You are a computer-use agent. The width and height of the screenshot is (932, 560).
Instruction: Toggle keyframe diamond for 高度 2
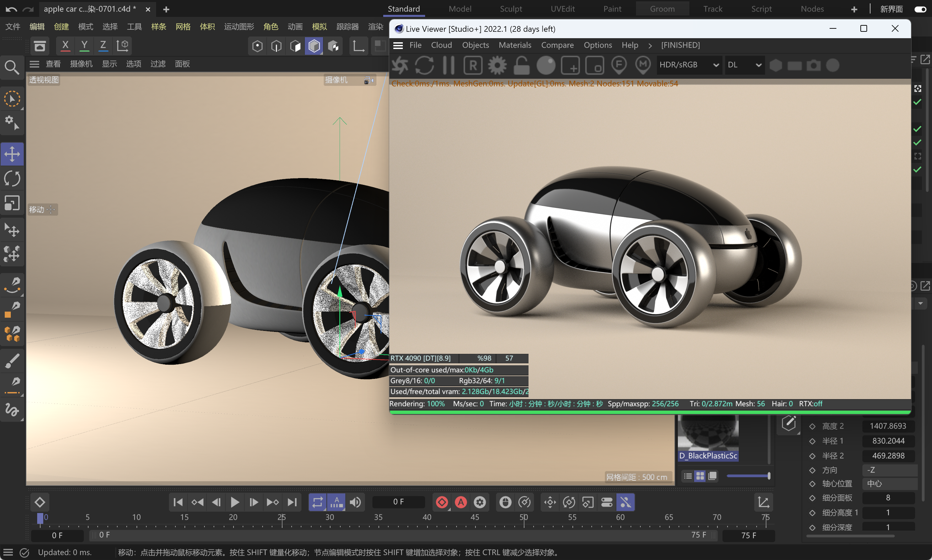812,427
